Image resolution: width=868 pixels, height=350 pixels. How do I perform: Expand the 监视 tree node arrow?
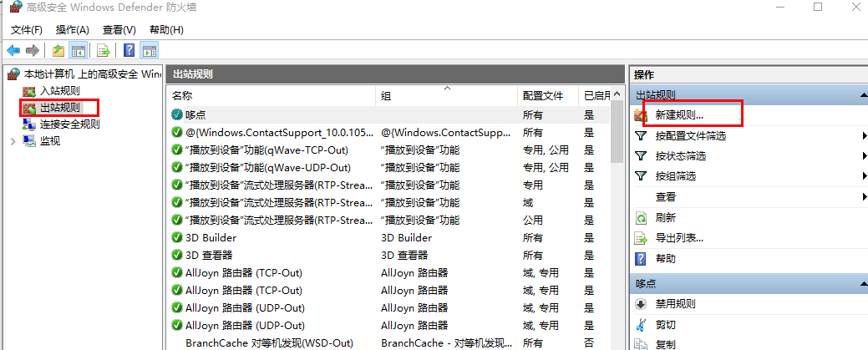13,141
